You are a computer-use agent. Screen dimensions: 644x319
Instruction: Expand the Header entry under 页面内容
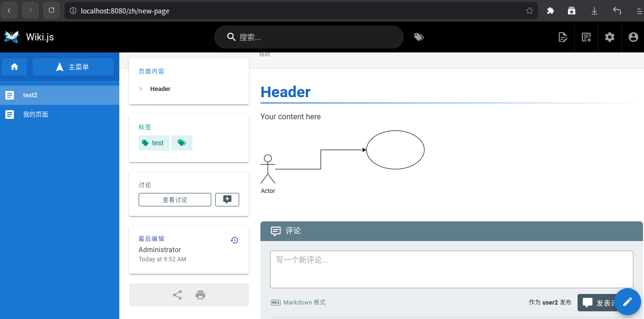click(140, 89)
